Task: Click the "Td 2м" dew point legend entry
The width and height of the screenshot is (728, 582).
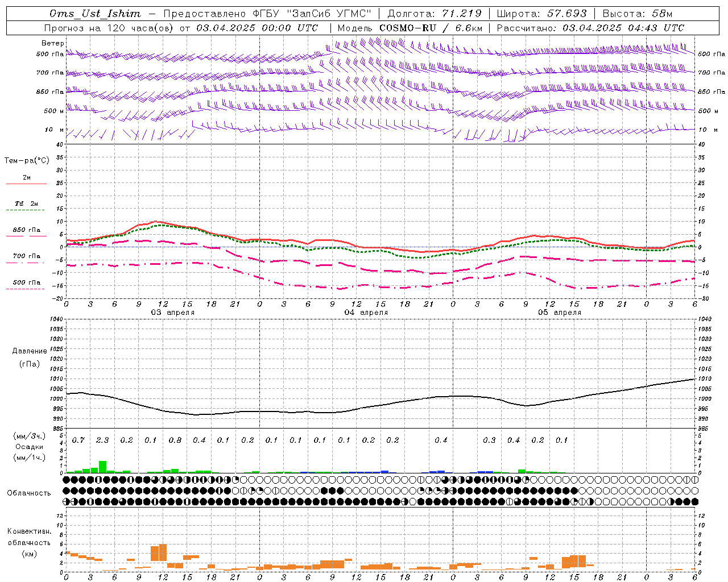Action: pyautogui.click(x=26, y=203)
